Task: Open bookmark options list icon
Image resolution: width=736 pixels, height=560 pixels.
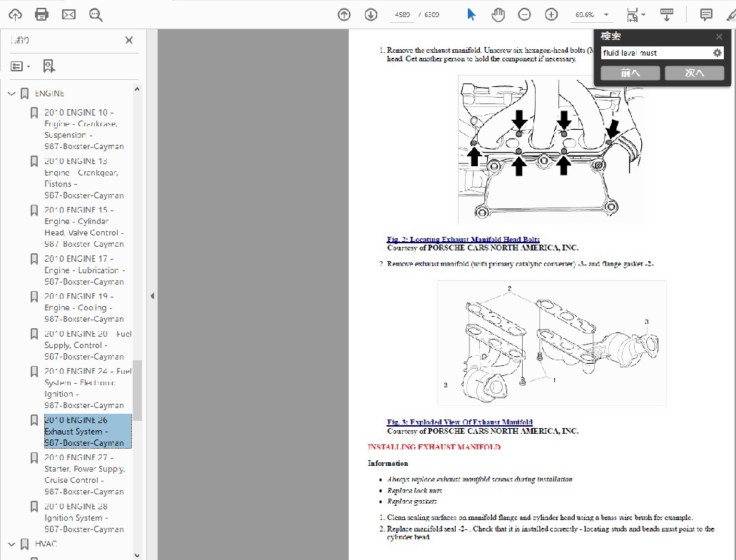Action: pos(16,66)
